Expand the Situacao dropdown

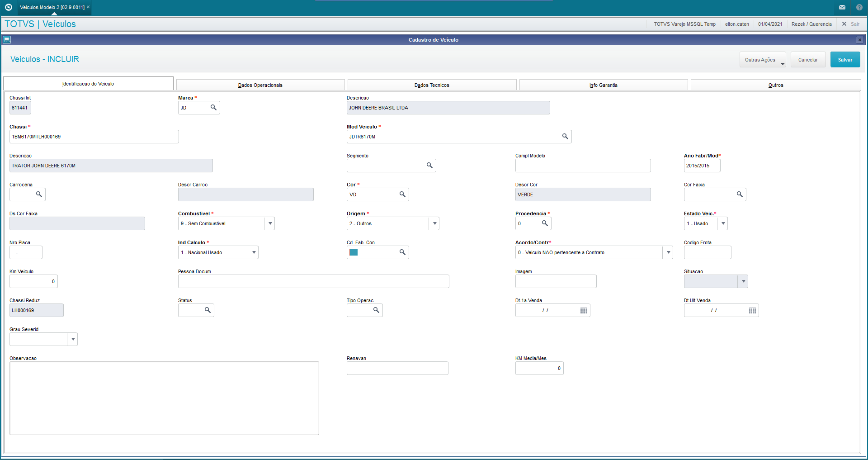point(743,281)
